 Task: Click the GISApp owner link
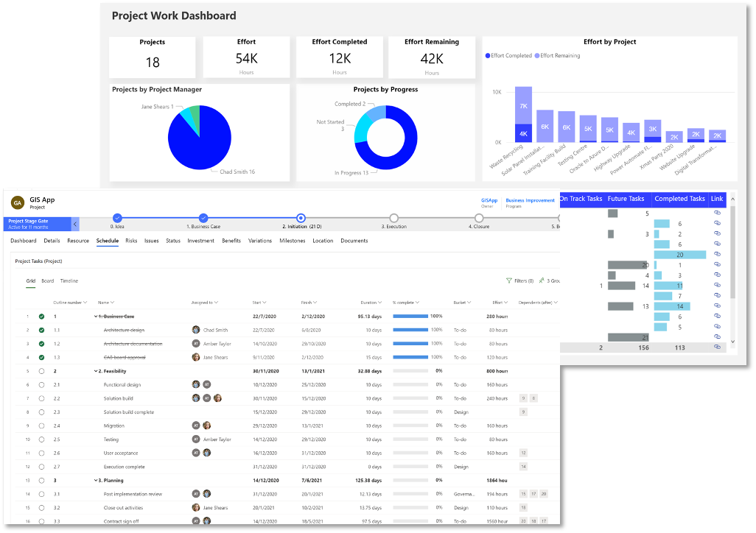(489, 200)
